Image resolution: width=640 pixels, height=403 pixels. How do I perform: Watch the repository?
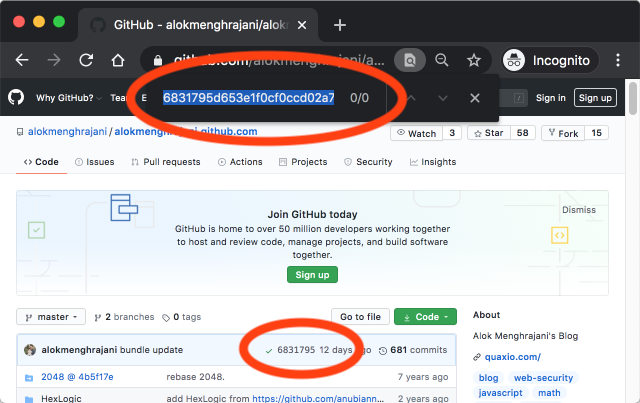click(x=416, y=133)
